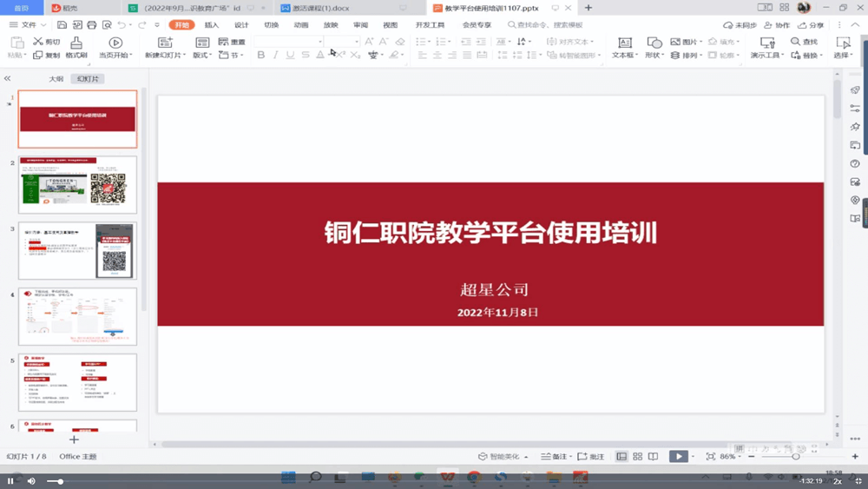The width and height of the screenshot is (868, 489).
Task: Open the font size dropdown
Action: (x=357, y=42)
